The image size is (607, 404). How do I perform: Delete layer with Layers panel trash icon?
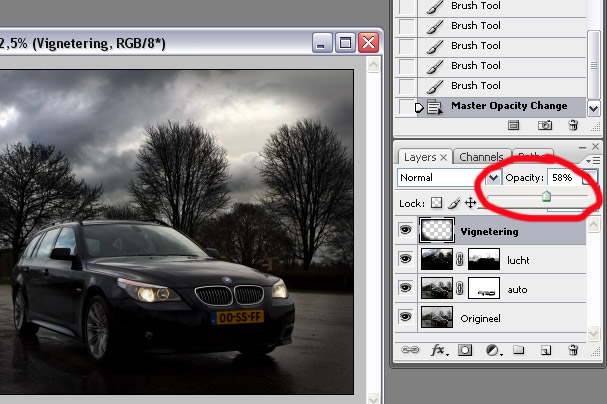coord(573,350)
